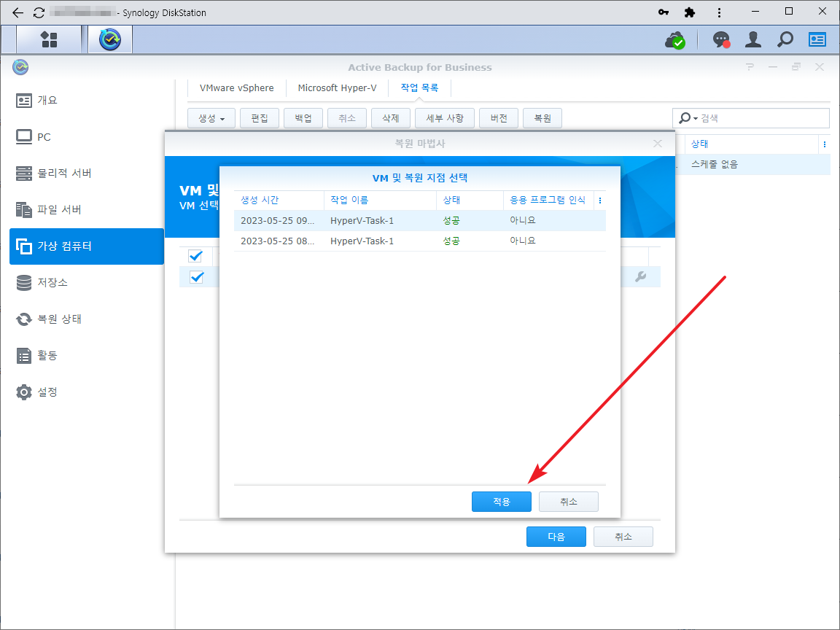Toggle the VM row checkbox
This screenshot has height=630, width=840.
pyautogui.click(x=197, y=277)
